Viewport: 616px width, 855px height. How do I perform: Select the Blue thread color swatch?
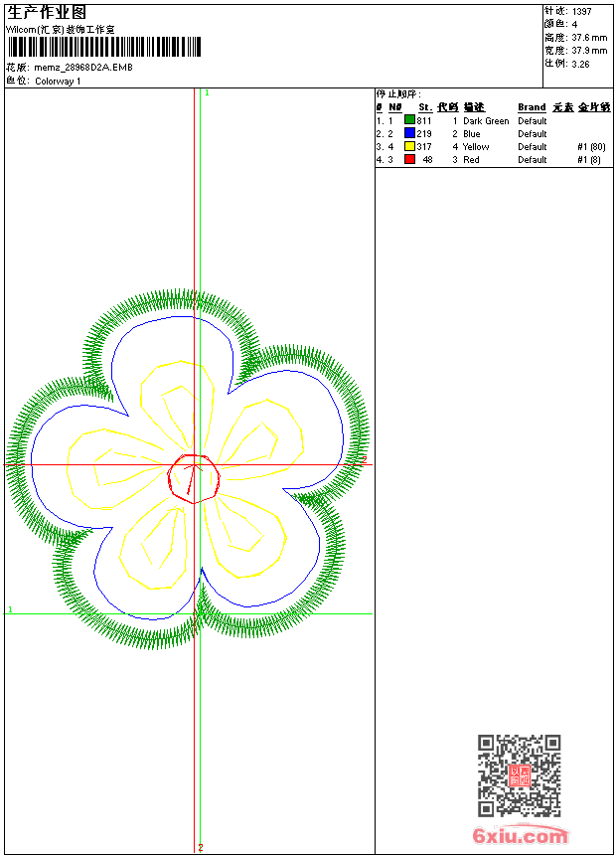[x=409, y=133]
